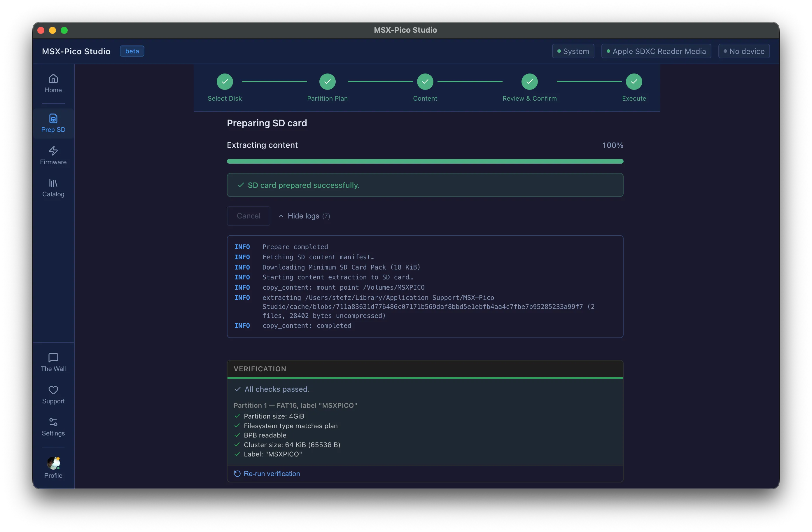Open the Settings sliders icon
Image resolution: width=812 pixels, height=532 pixels.
tap(53, 422)
